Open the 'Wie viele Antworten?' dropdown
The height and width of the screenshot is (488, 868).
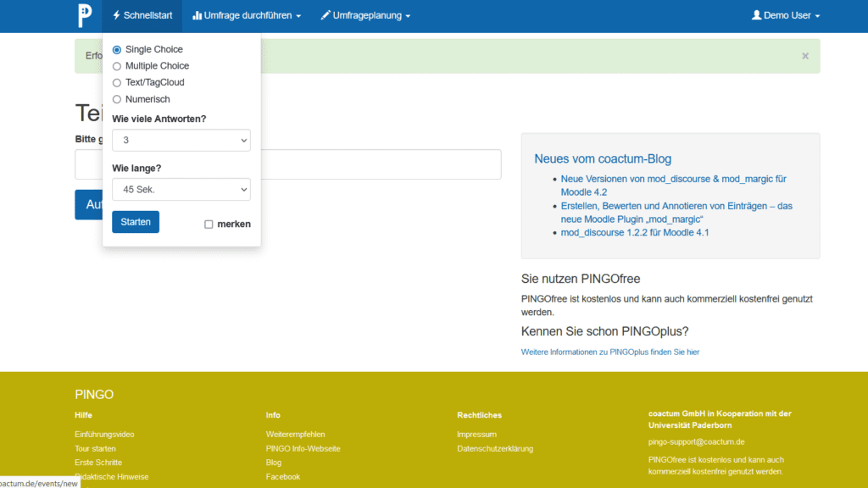(181, 141)
